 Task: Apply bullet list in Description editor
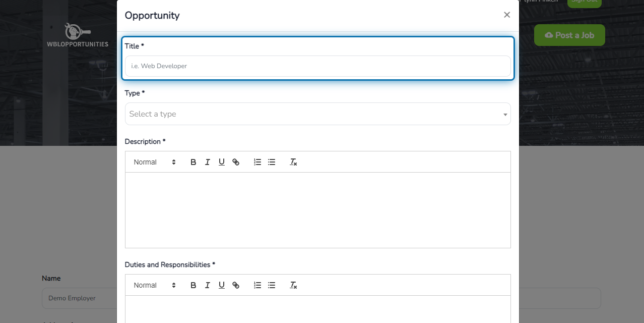[x=271, y=162]
